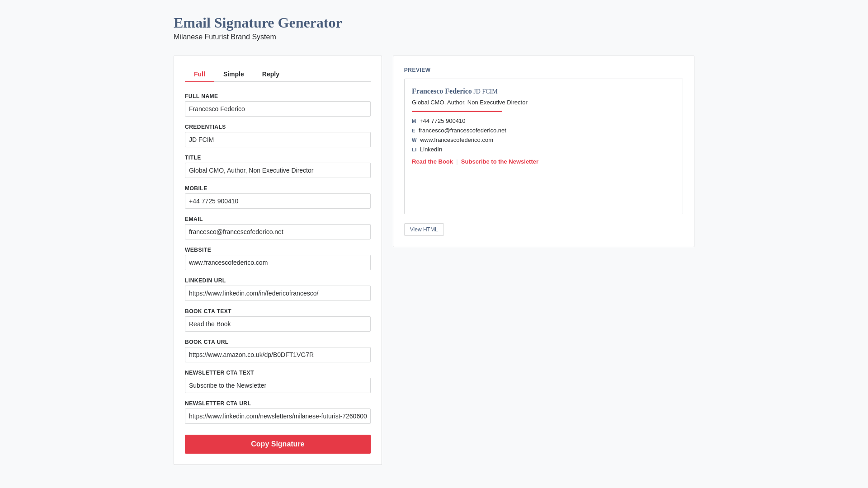Click the Newsletter CTA URL field

click(278, 416)
